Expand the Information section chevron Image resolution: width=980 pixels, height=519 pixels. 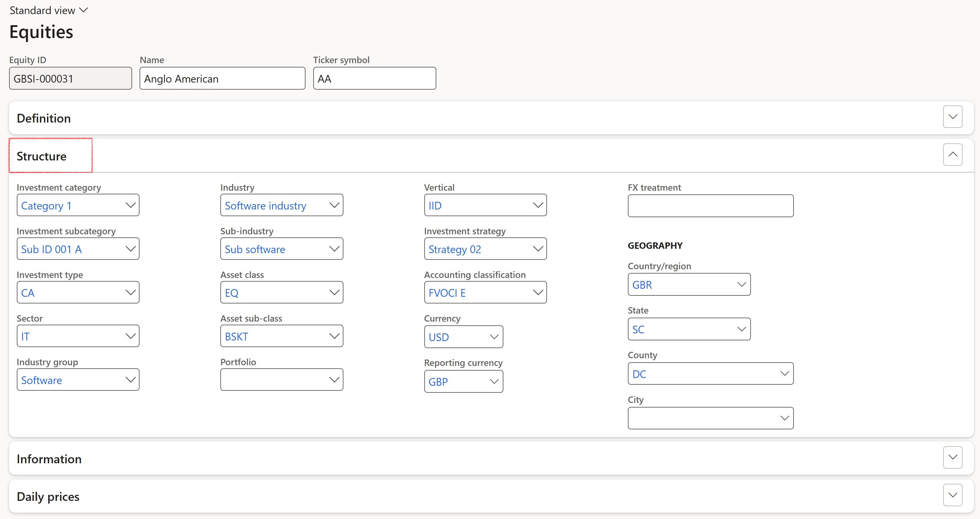click(x=952, y=457)
